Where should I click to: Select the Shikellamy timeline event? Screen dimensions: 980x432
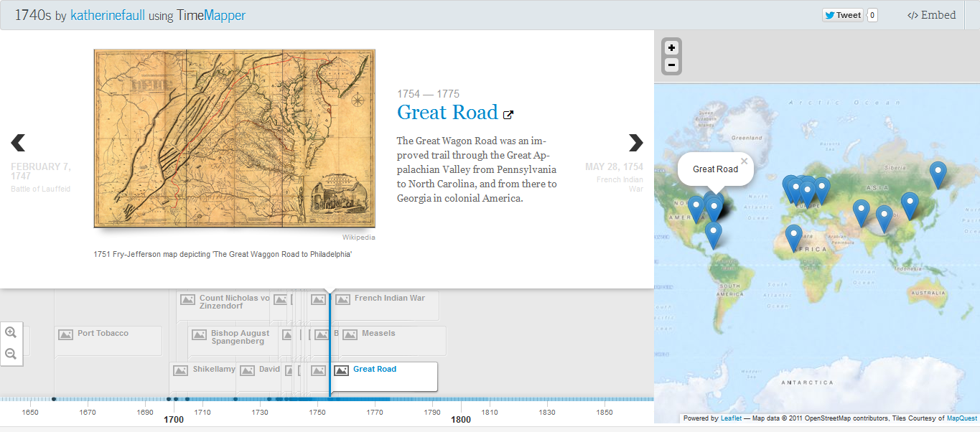(x=203, y=376)
